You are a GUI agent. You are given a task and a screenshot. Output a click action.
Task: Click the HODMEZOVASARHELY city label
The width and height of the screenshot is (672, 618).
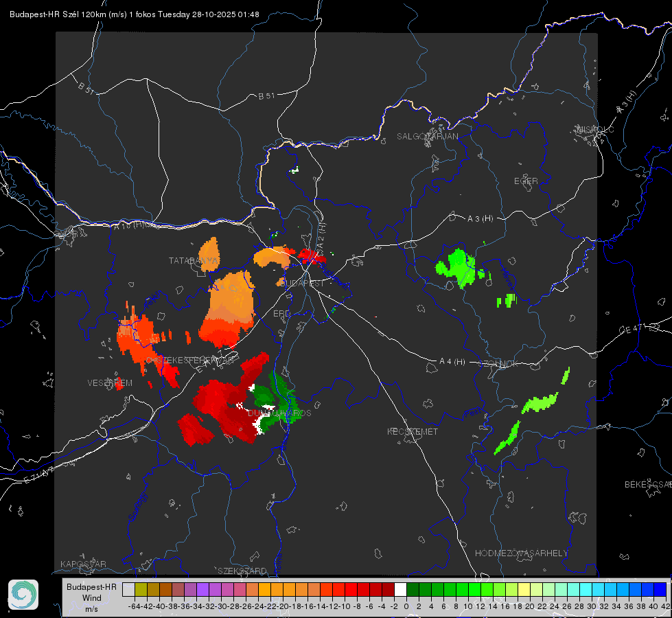click(x=521, y=553)
